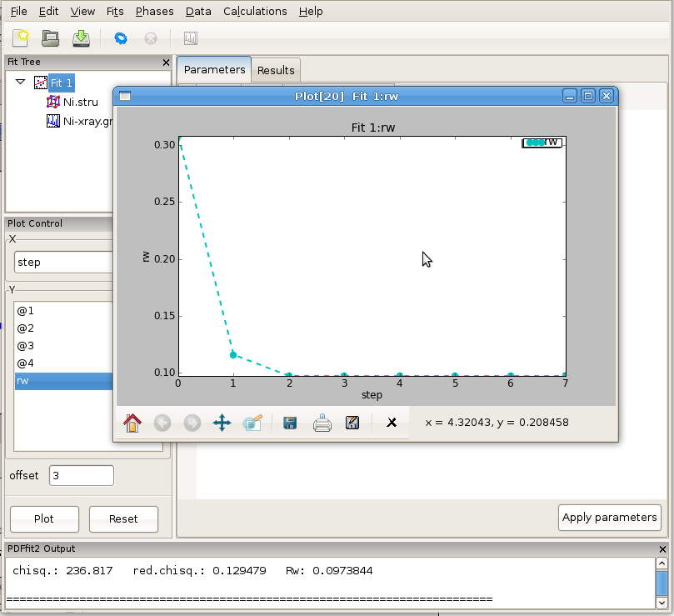Click the PDFfit2 Output vertical scrollbar
Viewport: 674px width, 616px height.
coord(662,582)
